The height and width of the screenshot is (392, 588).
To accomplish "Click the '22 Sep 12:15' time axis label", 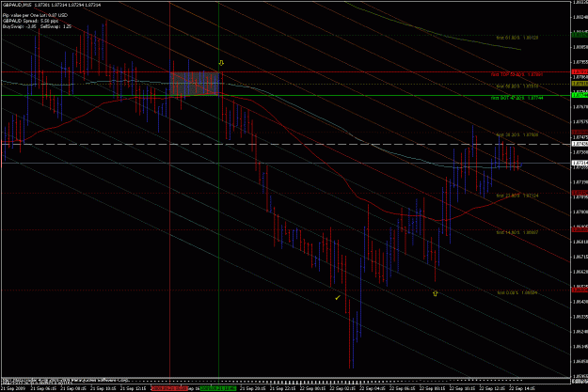I will (x=494, y=388).
